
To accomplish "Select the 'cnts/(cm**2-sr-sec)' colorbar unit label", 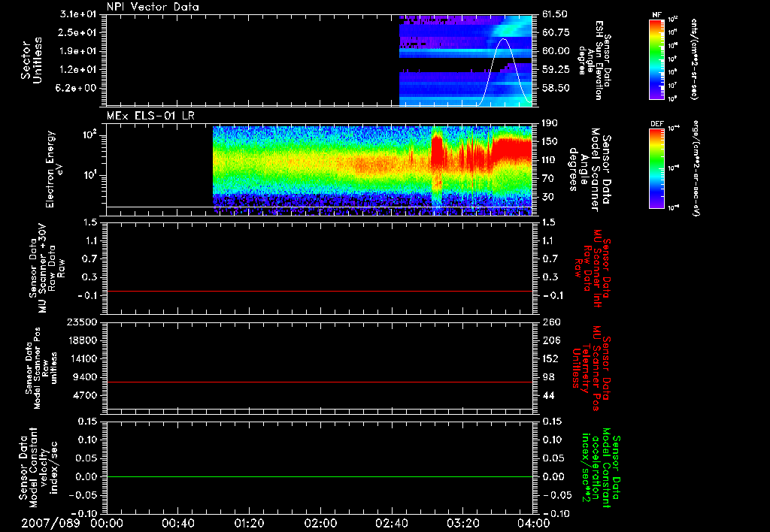I will pyautogui.click(x=694, y=59).
